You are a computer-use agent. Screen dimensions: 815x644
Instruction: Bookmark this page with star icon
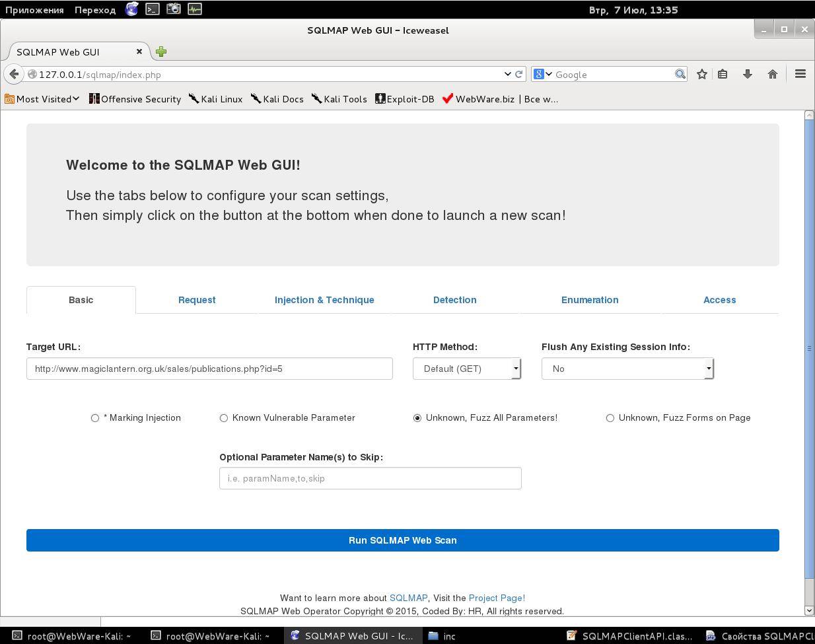(x=702, y=74)
